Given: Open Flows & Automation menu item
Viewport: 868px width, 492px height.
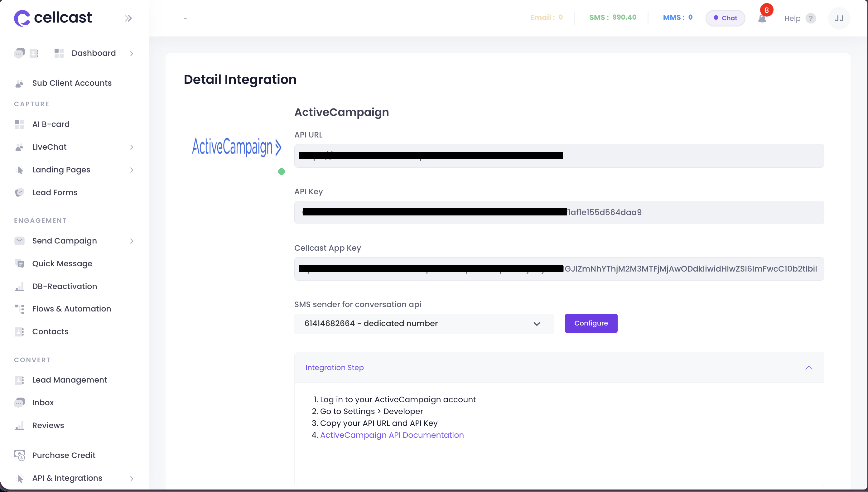Looking at the screenshot, I should point(72,309).
